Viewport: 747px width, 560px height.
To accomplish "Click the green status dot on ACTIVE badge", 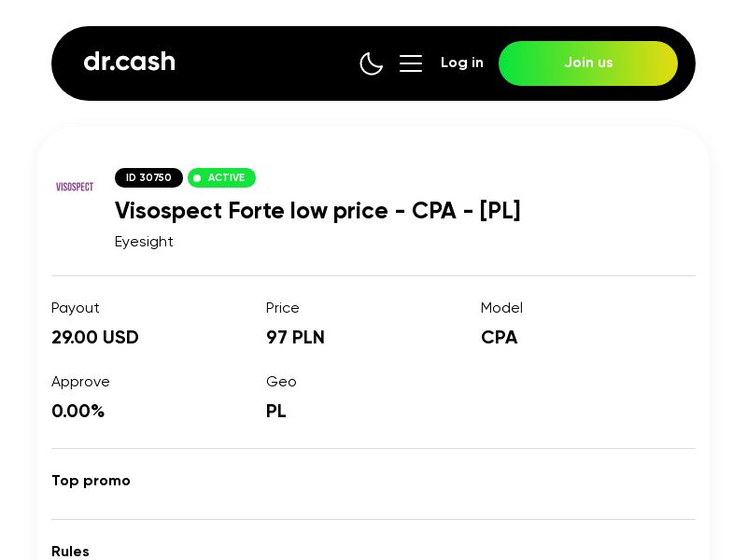I will [x=198, y=178].
